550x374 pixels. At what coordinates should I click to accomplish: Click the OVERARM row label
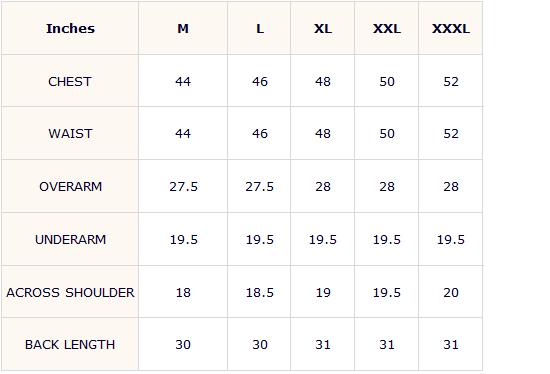71,187
